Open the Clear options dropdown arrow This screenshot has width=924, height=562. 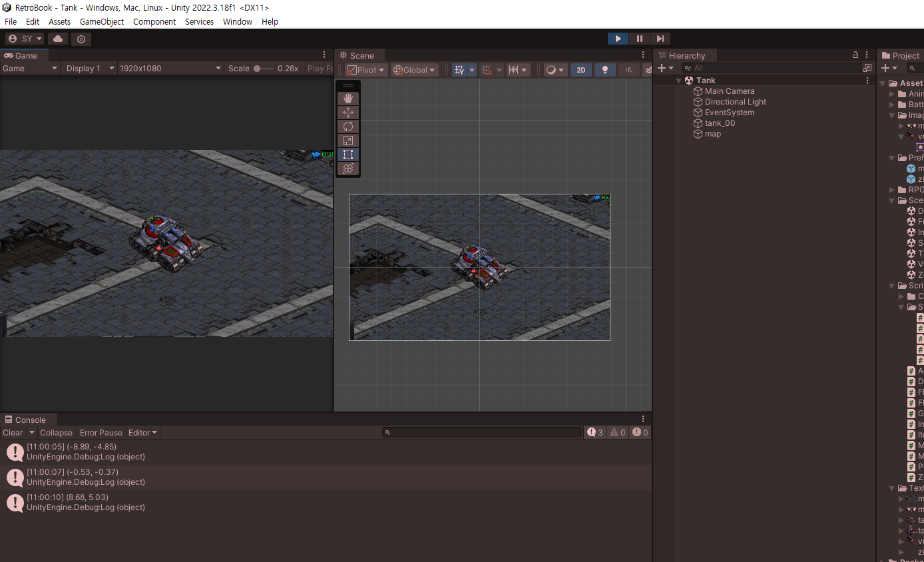31,433
